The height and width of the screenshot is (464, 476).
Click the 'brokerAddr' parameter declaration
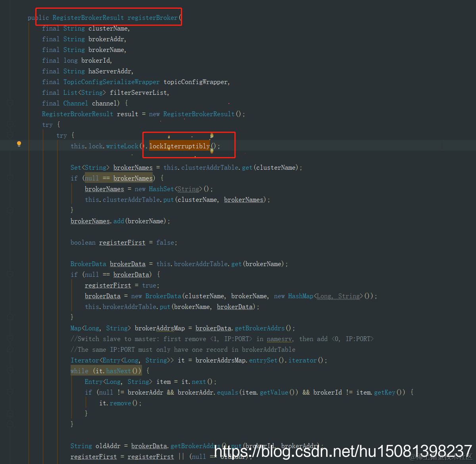coord(106,39)
